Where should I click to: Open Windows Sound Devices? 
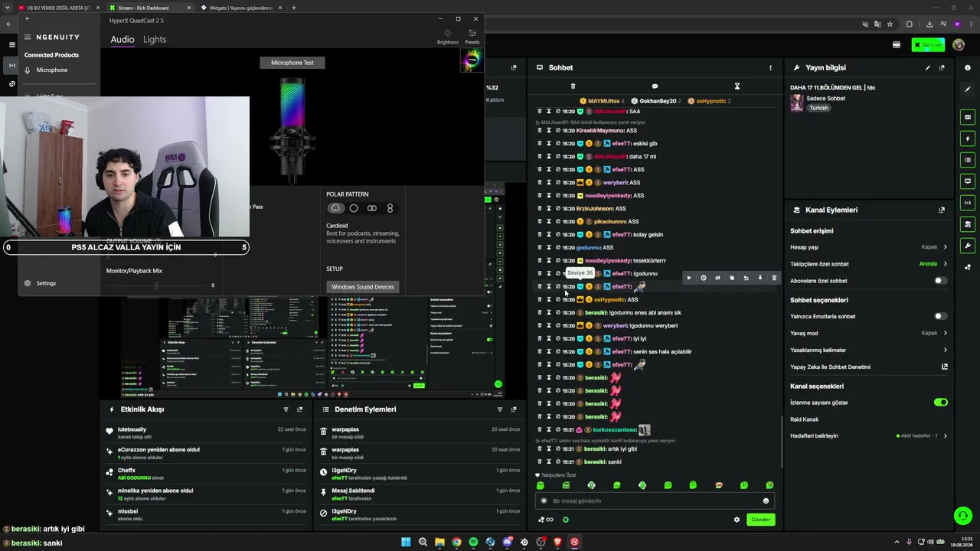coord(363,287)
